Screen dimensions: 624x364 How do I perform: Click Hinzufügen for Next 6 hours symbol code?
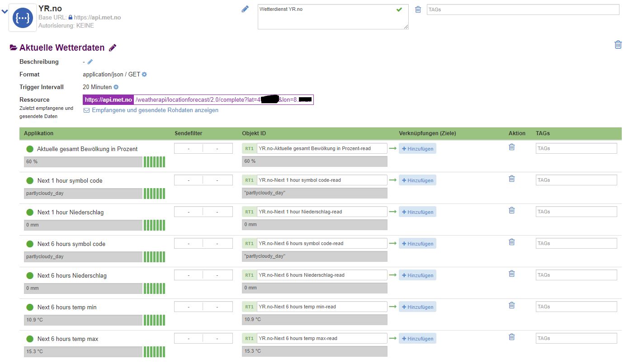point(417,244)
